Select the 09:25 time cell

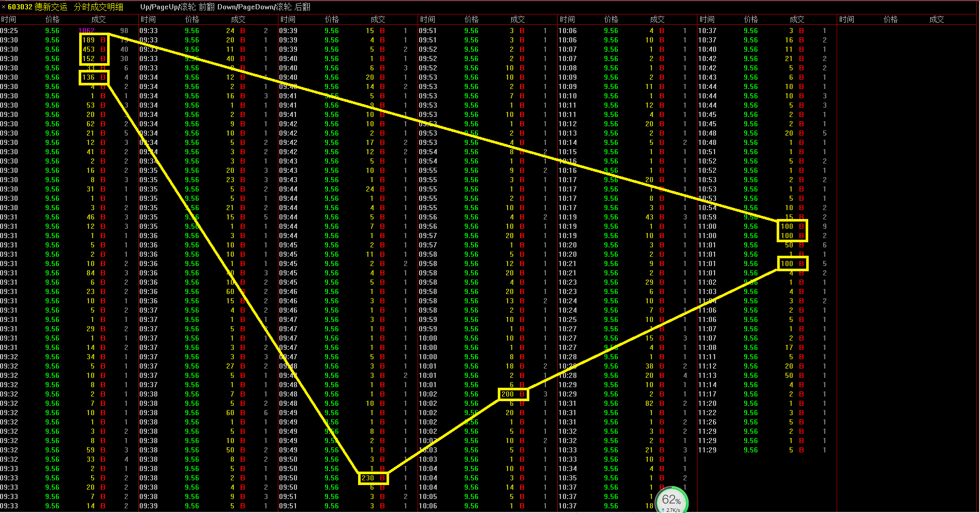[x=9, y=31]
